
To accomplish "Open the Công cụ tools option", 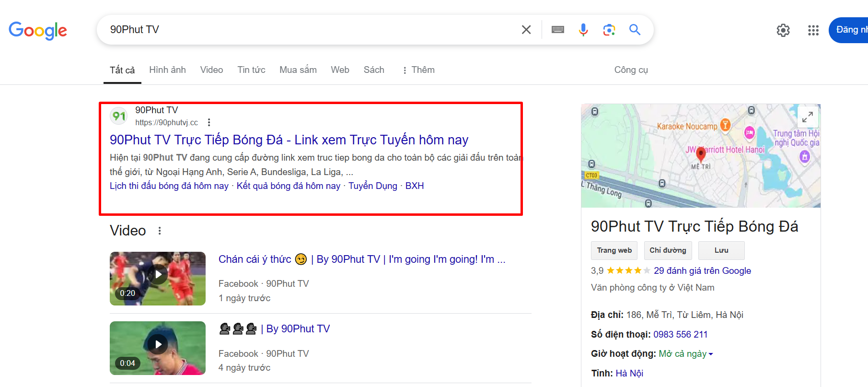I will [631, 70].
